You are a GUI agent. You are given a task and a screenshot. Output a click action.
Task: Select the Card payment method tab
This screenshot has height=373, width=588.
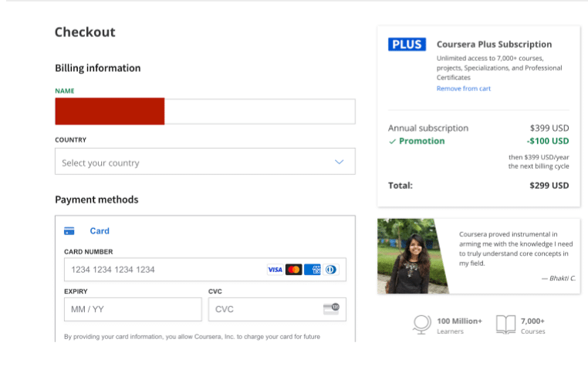point(100,231)
